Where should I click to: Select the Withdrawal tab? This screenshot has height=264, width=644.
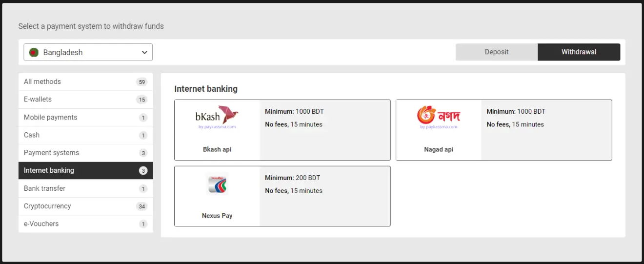pyautogui.click(x=579, y=52)
